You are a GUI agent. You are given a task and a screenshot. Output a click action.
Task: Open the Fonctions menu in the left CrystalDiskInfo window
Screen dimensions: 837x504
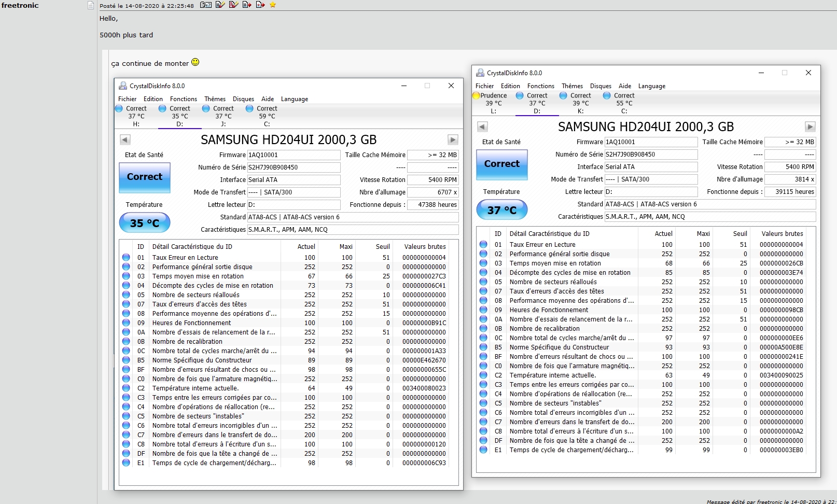click(x=184, y=99)
